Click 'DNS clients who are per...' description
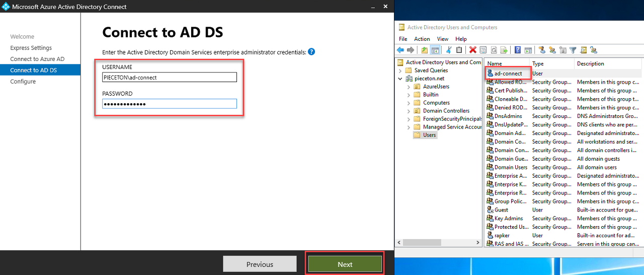 pyautogui.click(x=608, y=124)
